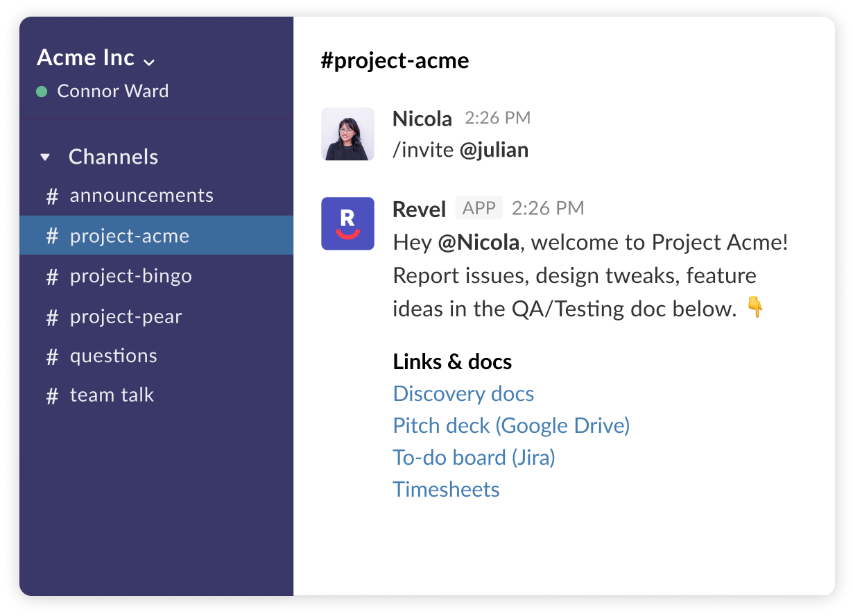Click the hash icon beside project-bingo

coord(52,277)
